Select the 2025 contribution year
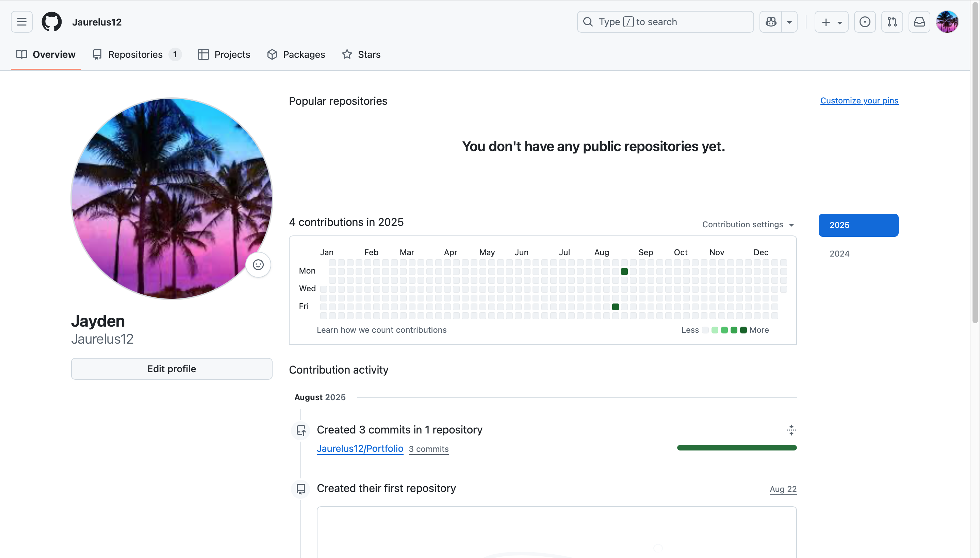The image size is (980, 558). (858, 225)
